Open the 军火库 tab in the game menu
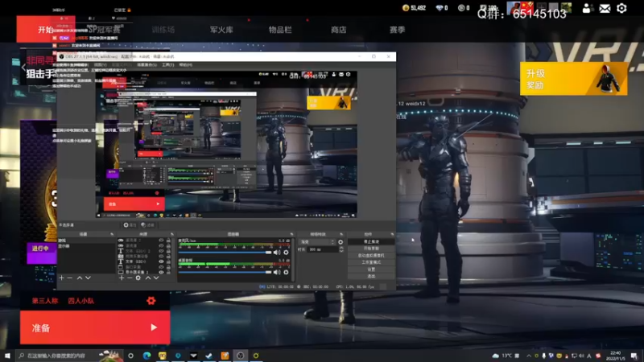Image resolution: width=644 pixels, height=362 pixels. click(221, 30)
